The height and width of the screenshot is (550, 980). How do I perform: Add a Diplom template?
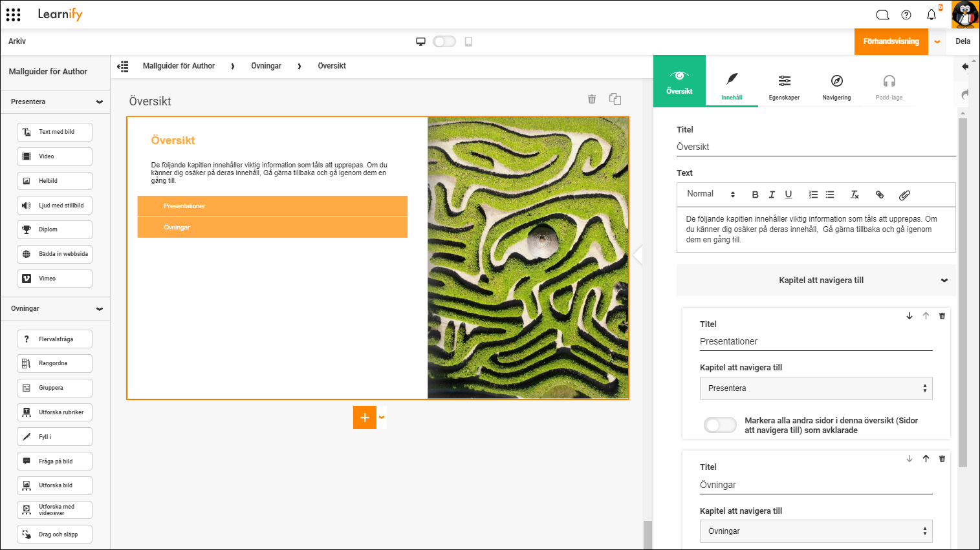[x=54, y=229]
